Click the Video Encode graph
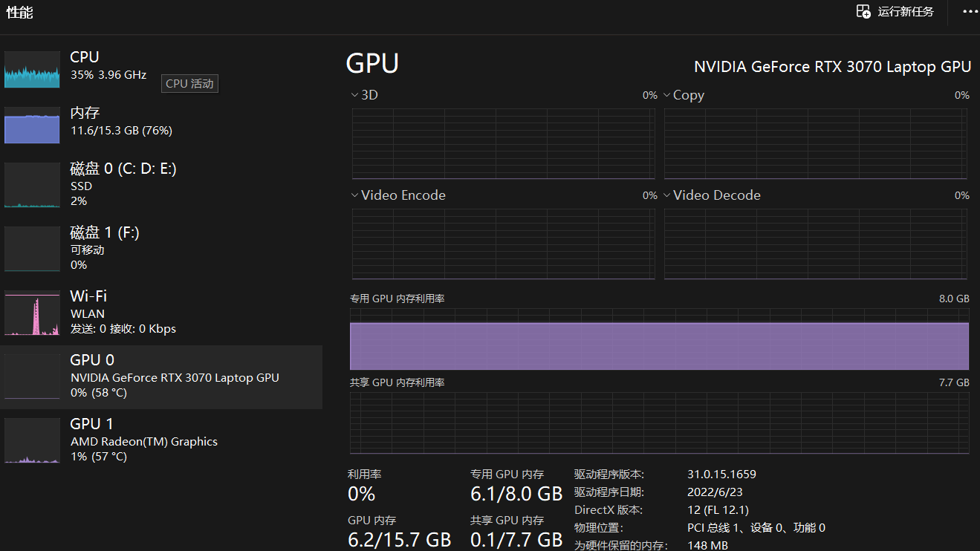The height and width of the screenshot is (551, 980). point(503,244)
